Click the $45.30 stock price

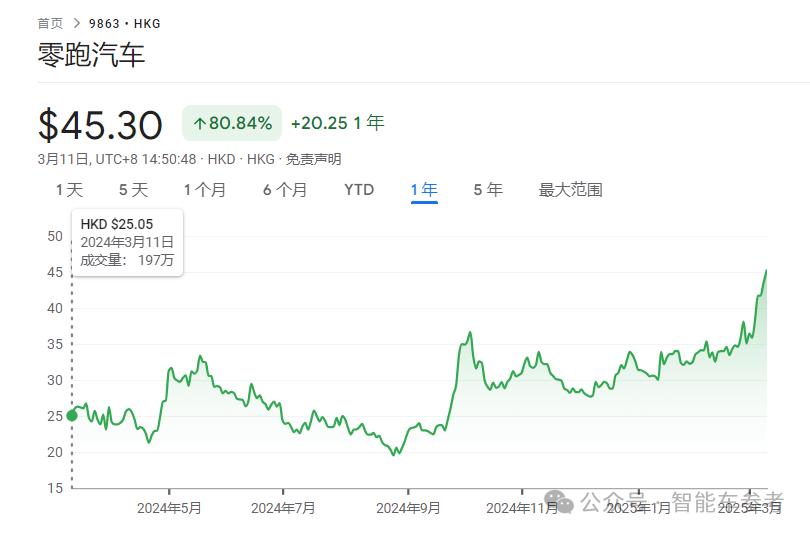point(100,125)
